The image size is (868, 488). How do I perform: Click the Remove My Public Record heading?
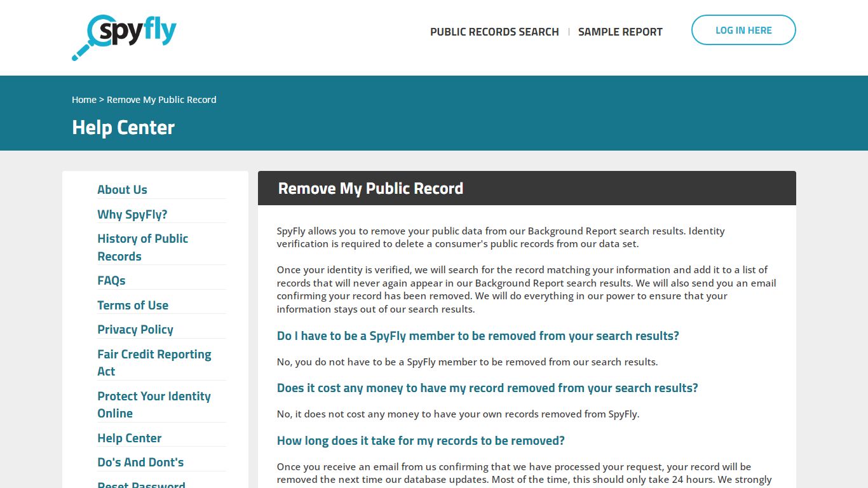point(370,188)
